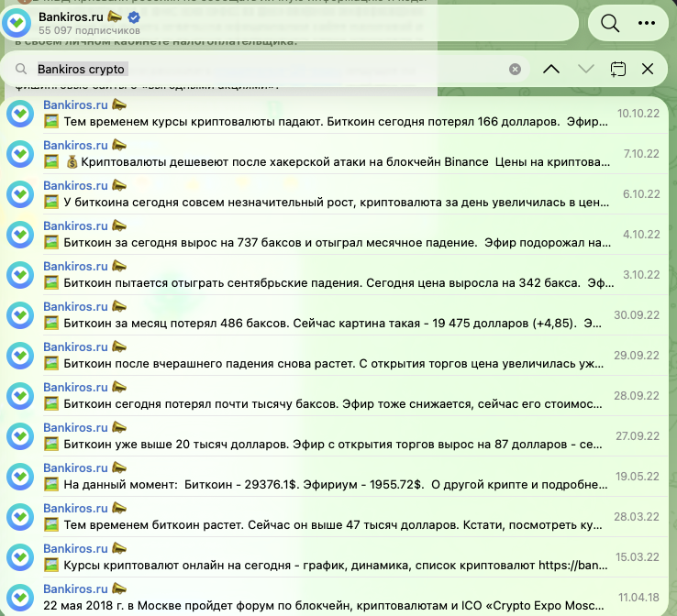The height and width of the screenshot is (616, 677).
Task: Click the date 28.09.22
Action: coord(637,396)
